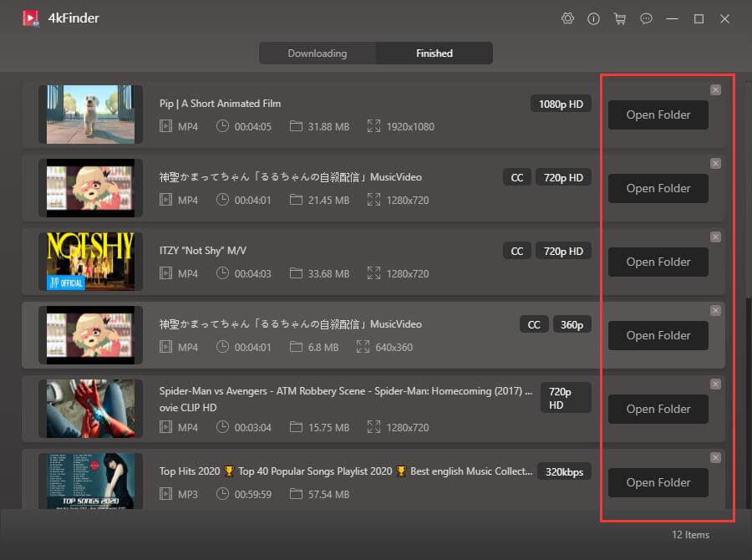
Task: Remove the ITZY Not Shy entry
Action: click(715, 237)
